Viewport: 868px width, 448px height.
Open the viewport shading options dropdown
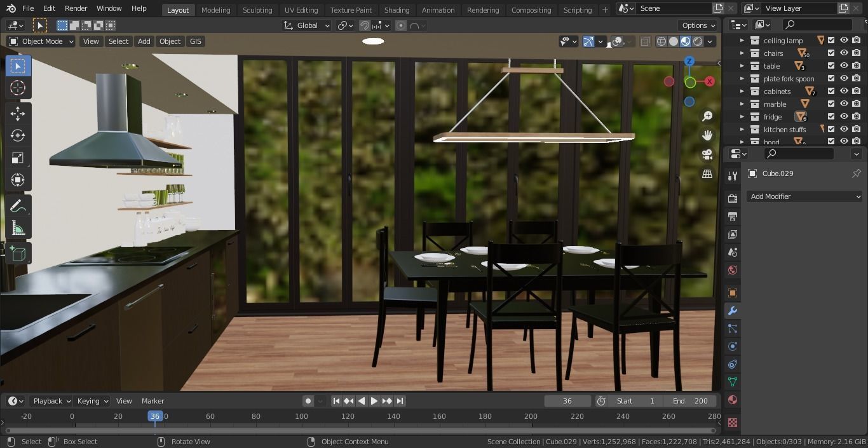(710, 41)
